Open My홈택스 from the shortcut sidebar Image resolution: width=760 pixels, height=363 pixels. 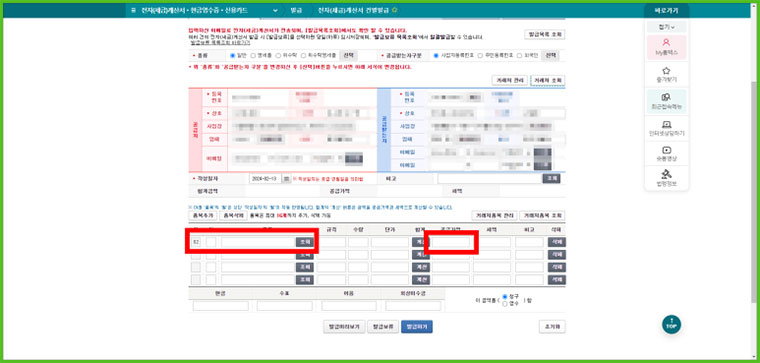click(x=666, y=47)
